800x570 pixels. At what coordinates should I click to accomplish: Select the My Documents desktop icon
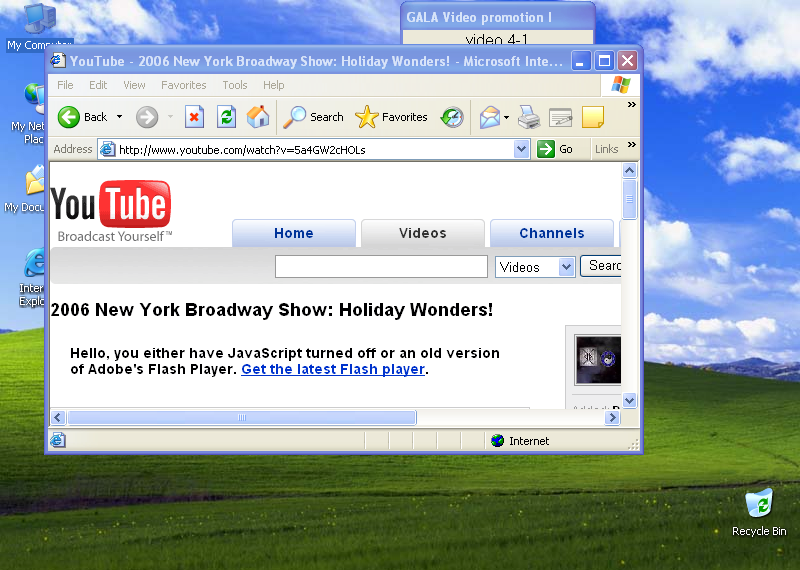(24, 189)
